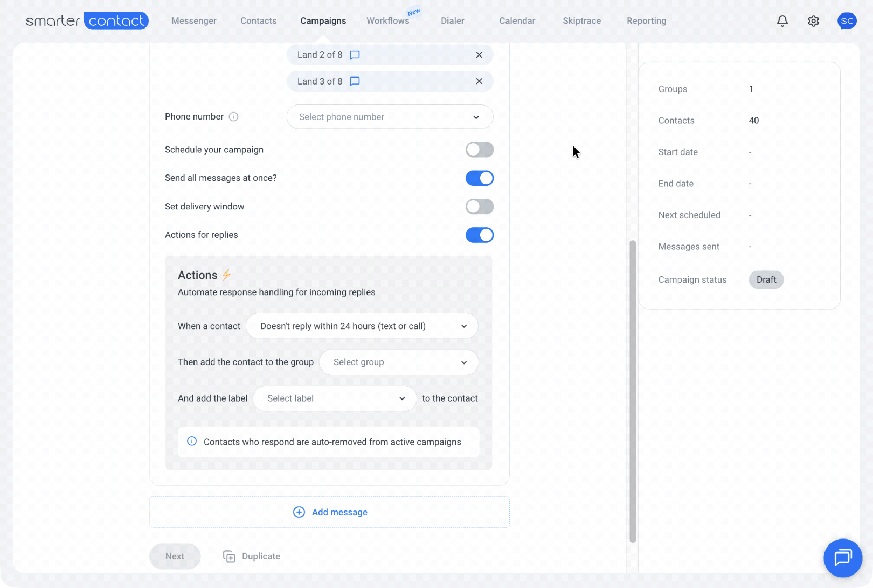This screenshot has height=588, width=873.
Task: Remove the Land 2 of 8 template
Action: (479, 55)
